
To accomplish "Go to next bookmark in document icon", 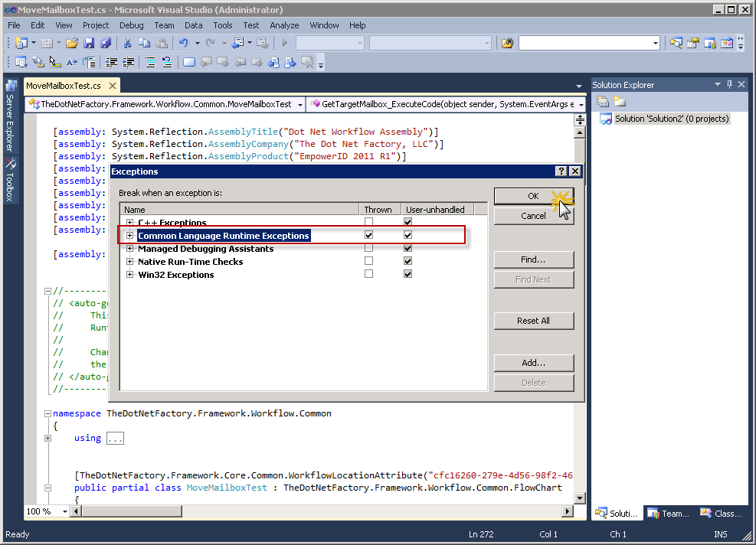I will coord(290,62).
